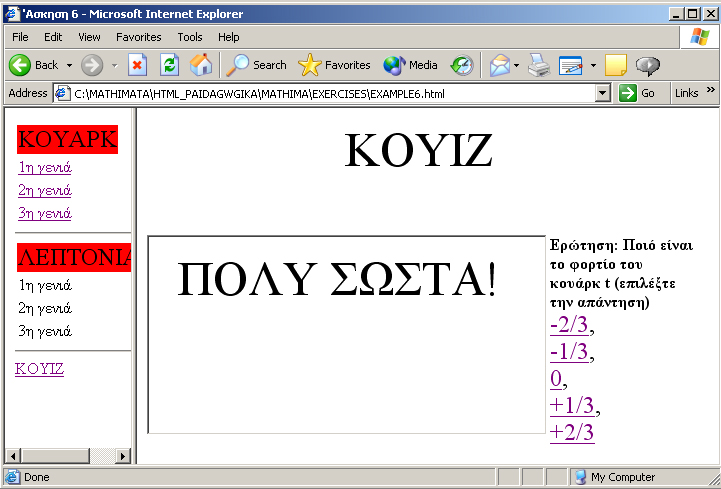Screen dimensions: 721x489
Task: Click the Windows flag logo
Action: 699,37
